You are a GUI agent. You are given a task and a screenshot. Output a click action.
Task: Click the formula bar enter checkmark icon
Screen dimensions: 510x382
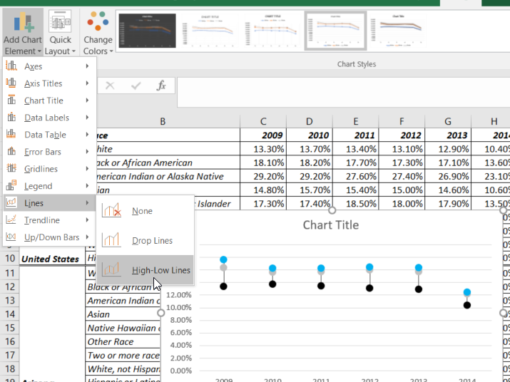click(136, 86)
